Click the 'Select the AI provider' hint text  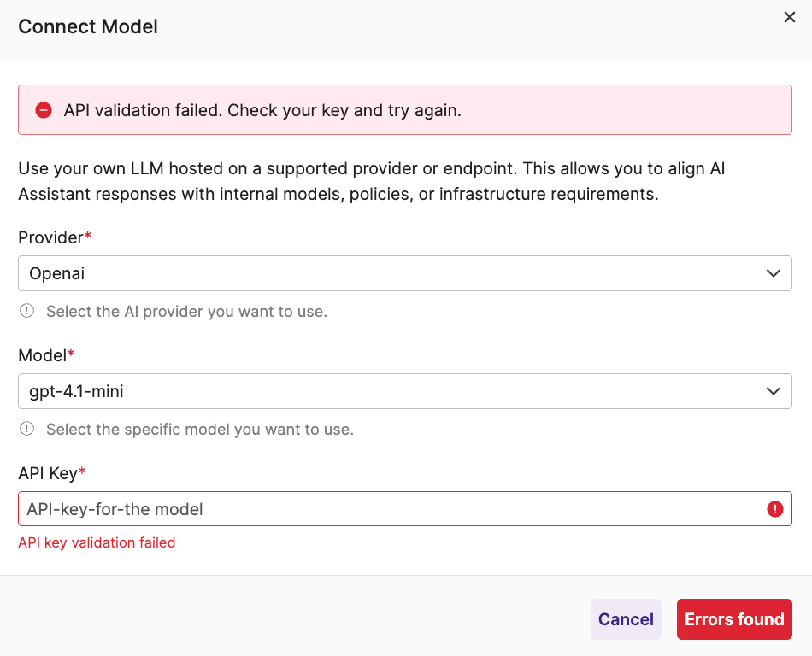tap(186, 312)
